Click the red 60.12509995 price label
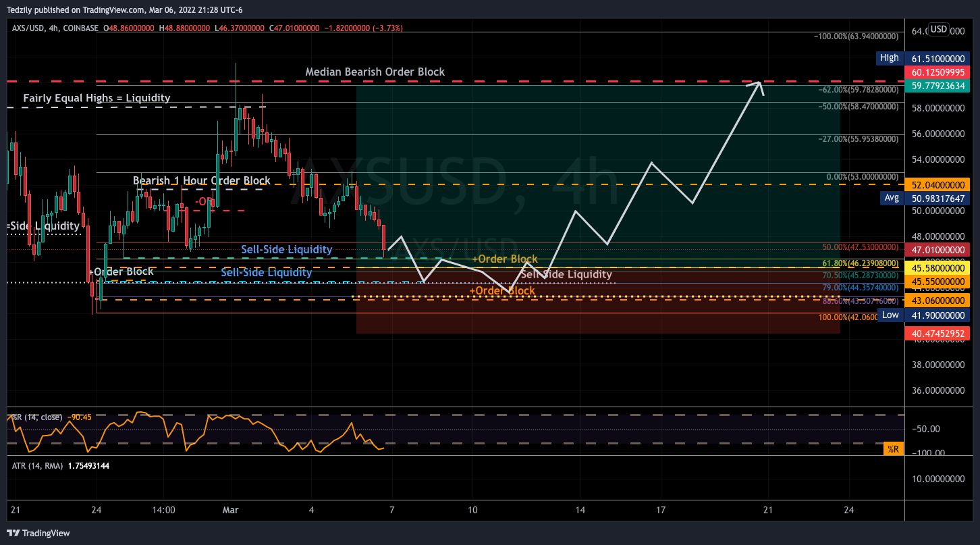 coord(938,72)
